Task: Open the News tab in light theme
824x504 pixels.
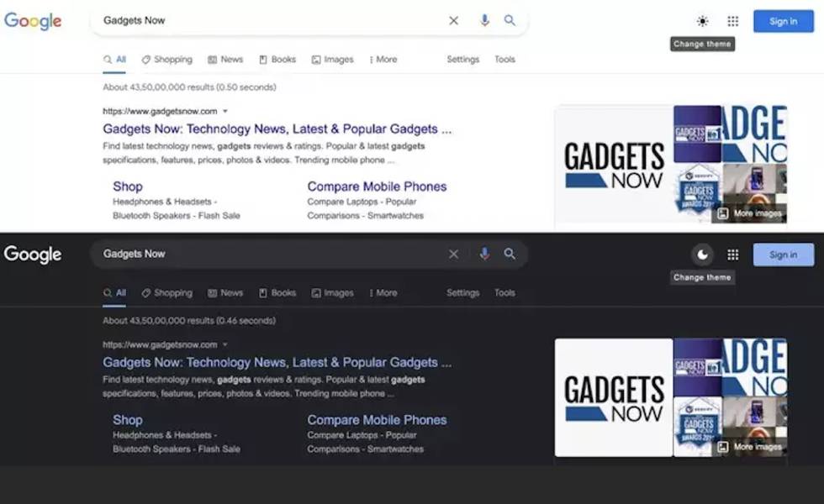Action: [225, 60]
